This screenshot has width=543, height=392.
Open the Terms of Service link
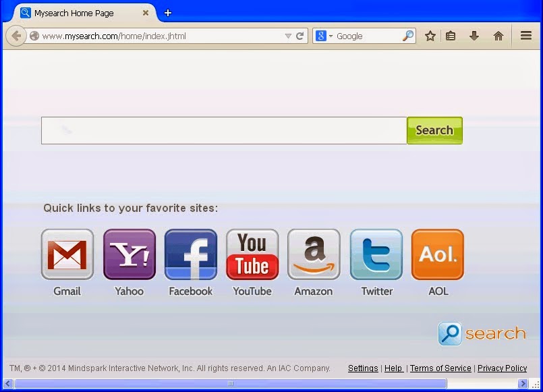[440, 368]
